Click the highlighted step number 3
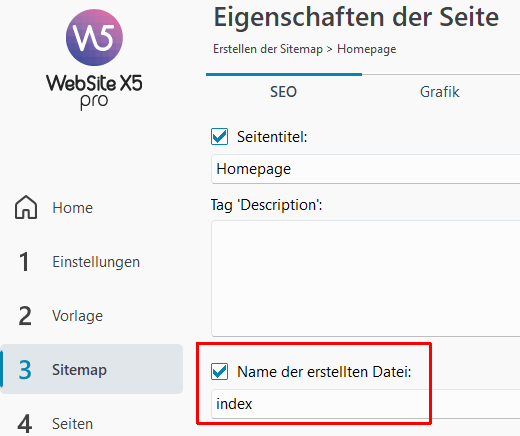This screenshot has height=436, width=520. click(x=25, y=370)
